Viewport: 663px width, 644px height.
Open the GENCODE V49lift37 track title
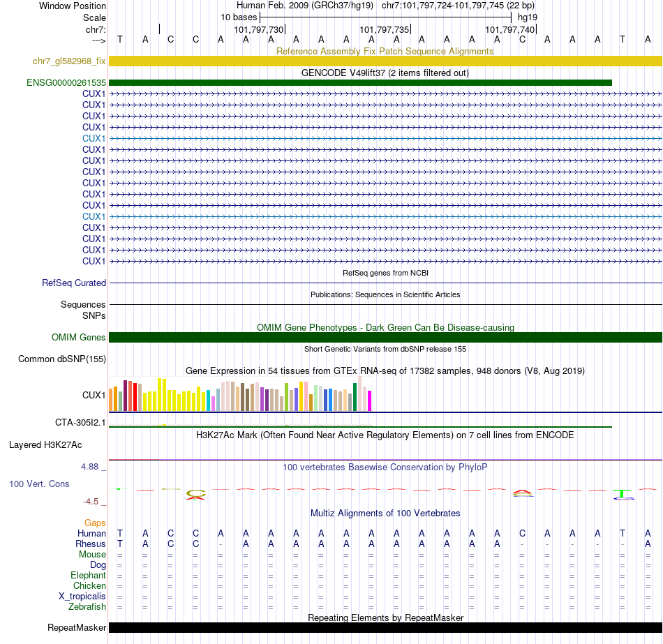[385, 73]
